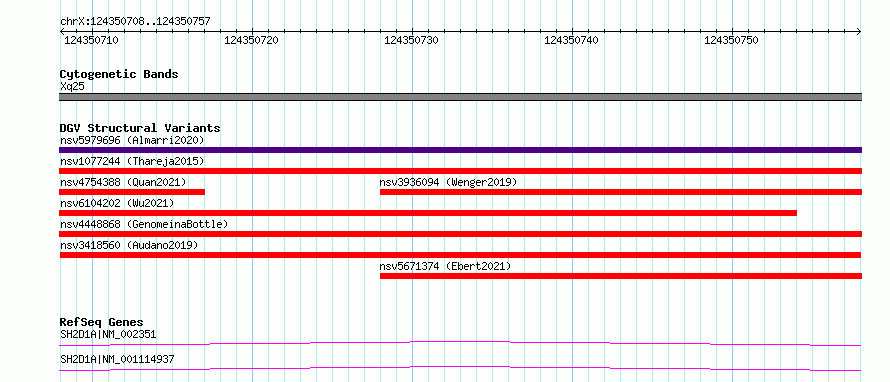Click ruler position 124350730
This screenshot has height=382, width=890.
(412, 40)
